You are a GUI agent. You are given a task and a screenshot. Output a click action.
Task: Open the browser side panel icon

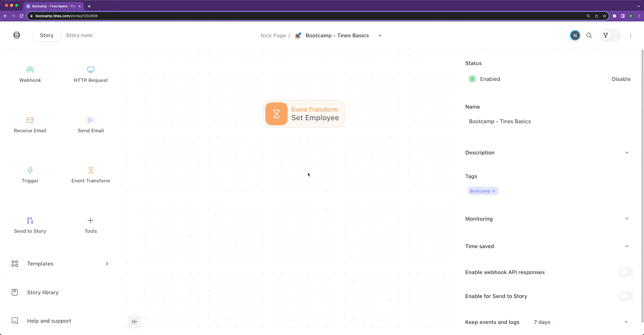point(623,16)
